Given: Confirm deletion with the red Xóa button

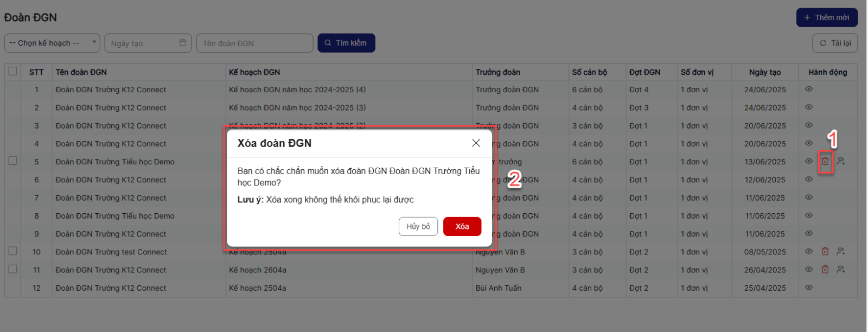Looking at the screenshot, I should (462, 227).
